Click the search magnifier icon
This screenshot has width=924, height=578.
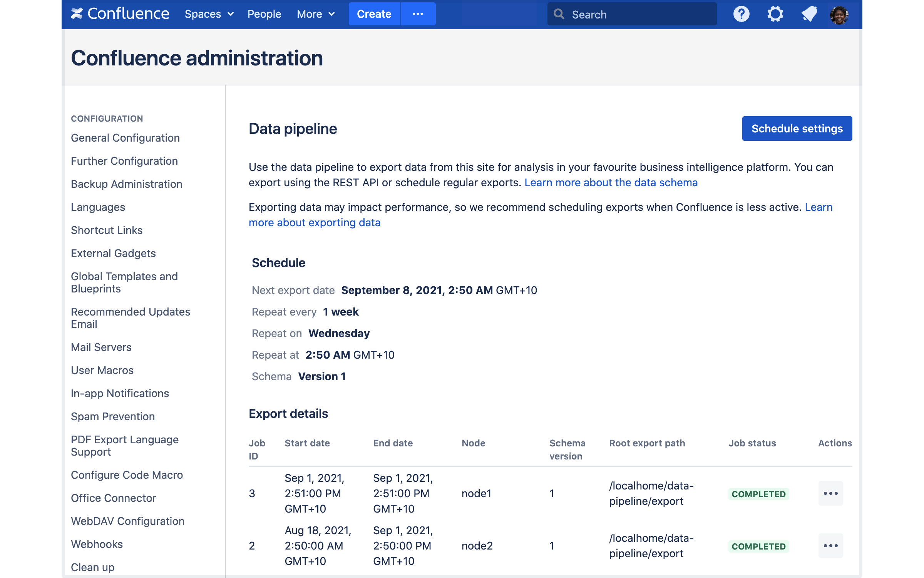[559, 14]
